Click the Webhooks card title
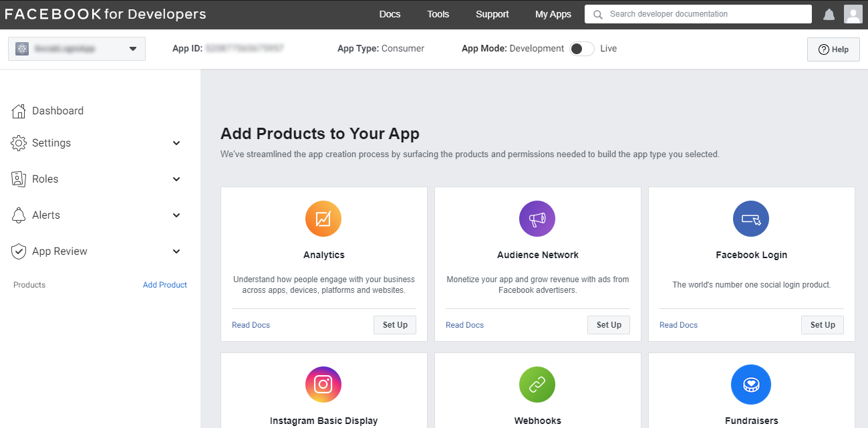This screenshot has height=428, width=868. tap(538, 421)
